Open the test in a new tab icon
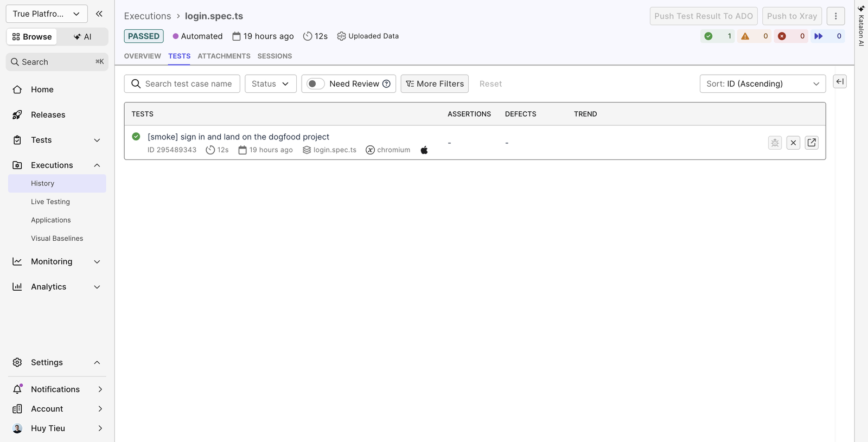Viewport: 868px width, 442px height. tap(812, 143)
